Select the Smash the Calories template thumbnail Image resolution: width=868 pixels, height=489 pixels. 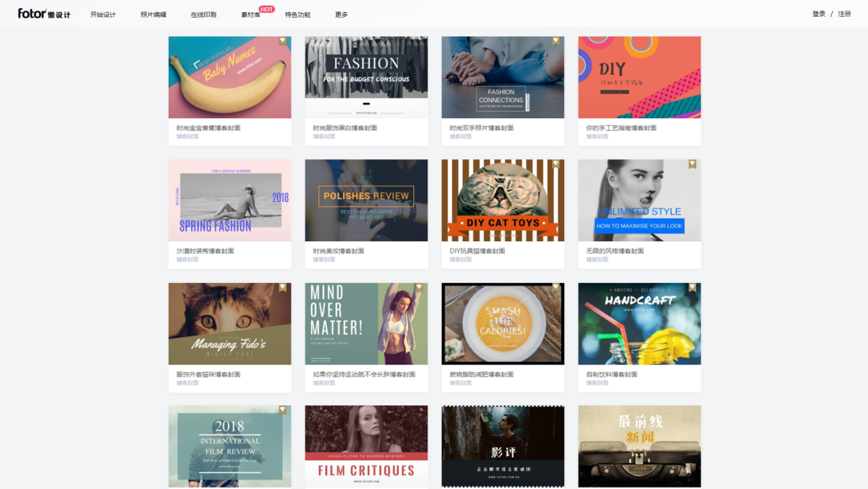tap(502, 324)
